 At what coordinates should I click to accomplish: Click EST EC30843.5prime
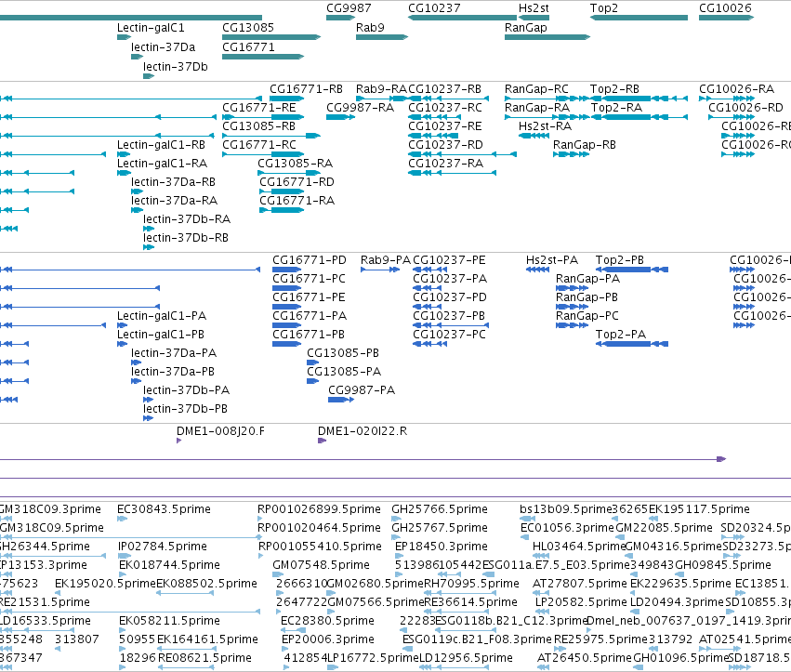point(164,509)
